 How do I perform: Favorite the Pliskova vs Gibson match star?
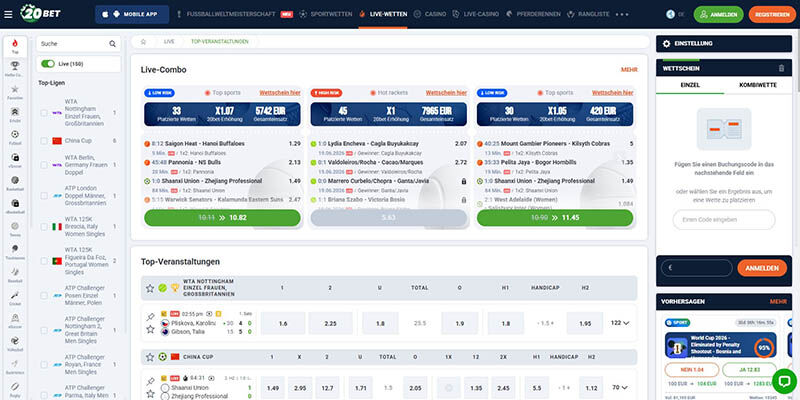click(x=150, y=330)
